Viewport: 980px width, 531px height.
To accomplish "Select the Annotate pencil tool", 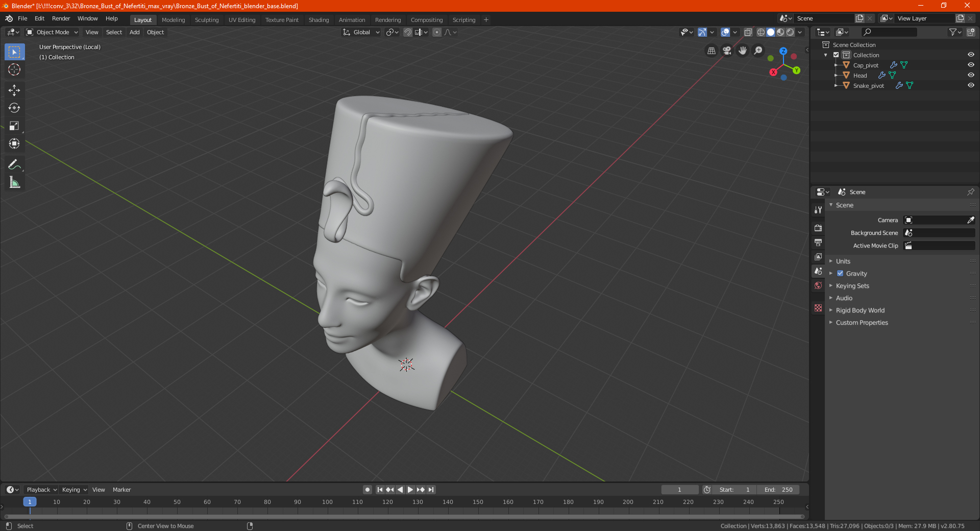I will [x=14, y=164].
